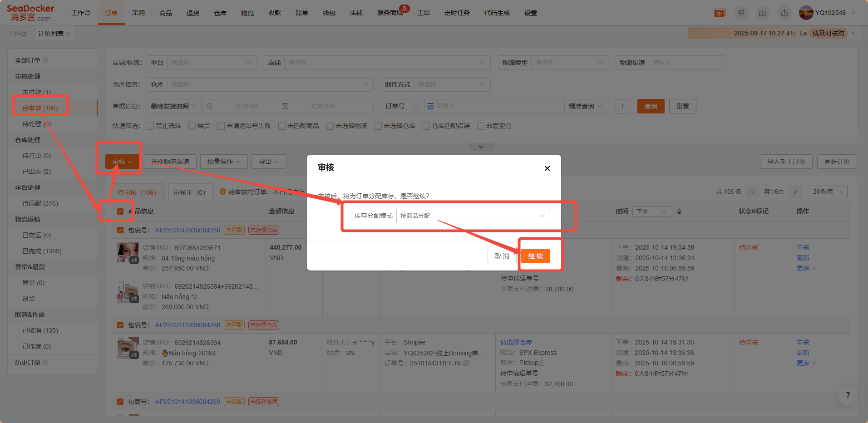868x423 pixels.
Task: Click the upload/export icon in header
Action: (784, 13)
